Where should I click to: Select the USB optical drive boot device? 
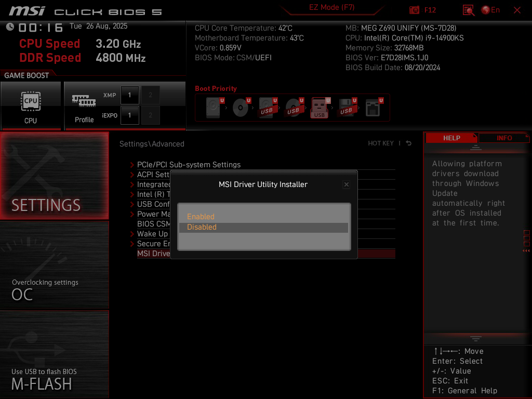pyautogui.click(x=294, y=108)
